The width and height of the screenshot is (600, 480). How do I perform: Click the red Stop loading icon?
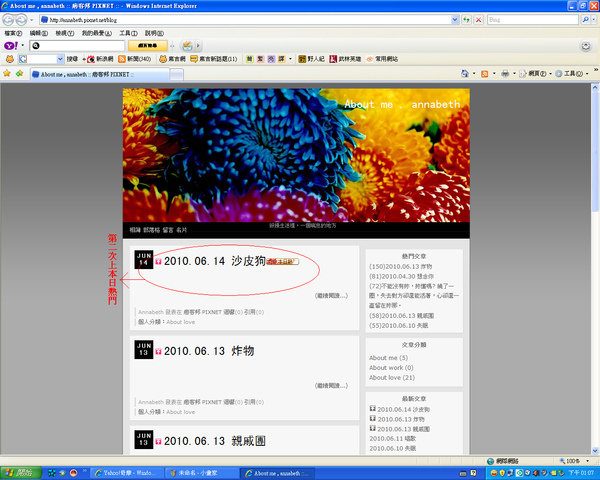[x=478, y=20]
